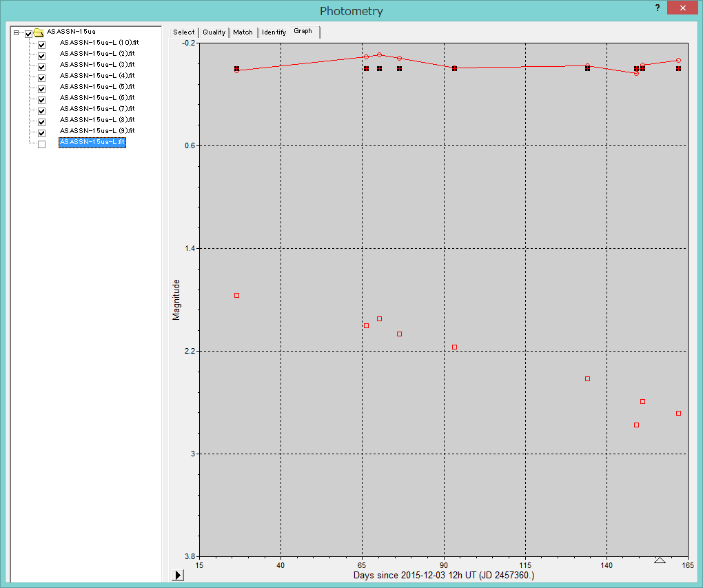Select ASASSN-15ua-L (5).fit file name
The width and height of the screenshot is (703, 588).
97,87
